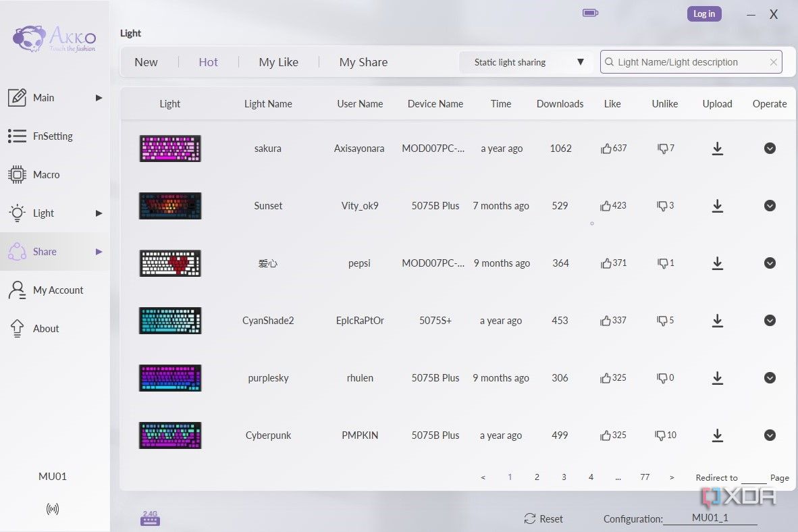The height and width of the screenshot is (532, 798).
Task: Download the sakura light profile
Action: tap(717, 149)
